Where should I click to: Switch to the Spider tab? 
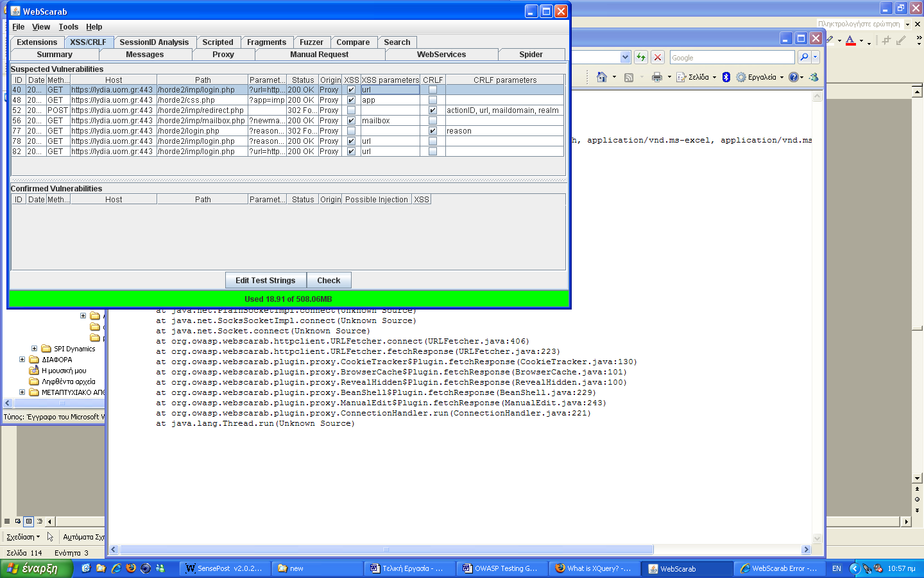(x=531, y=55)
